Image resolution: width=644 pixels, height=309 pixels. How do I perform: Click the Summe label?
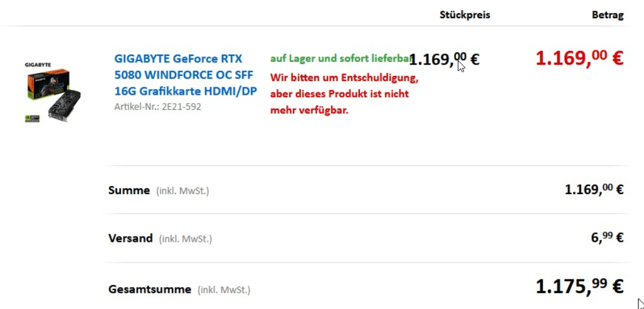[129, 190]
